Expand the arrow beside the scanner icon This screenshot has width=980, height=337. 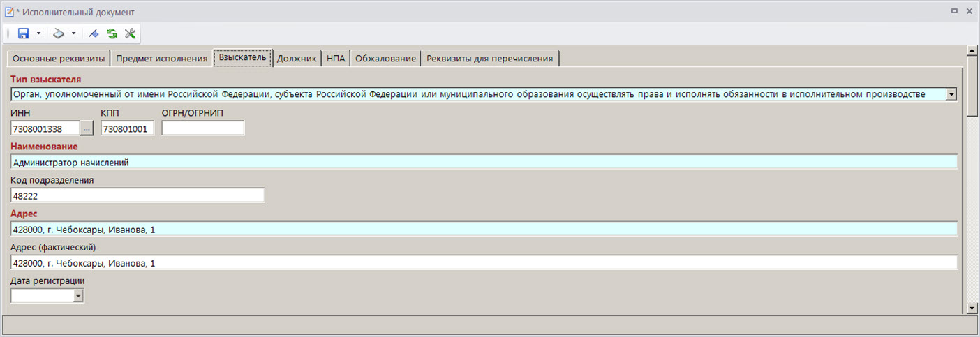point(73,33)
